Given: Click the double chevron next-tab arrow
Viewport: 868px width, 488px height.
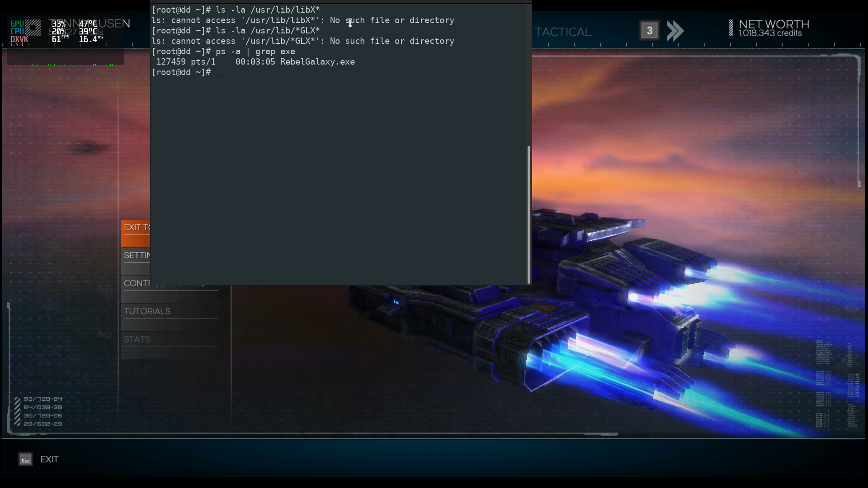Looking at the screenshot, I should pos(675,31).
